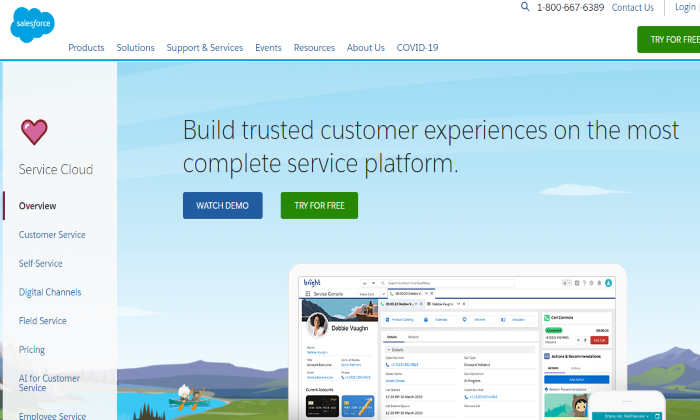Open the Events menu
The image size is (700, 420).
pos(268,48)
